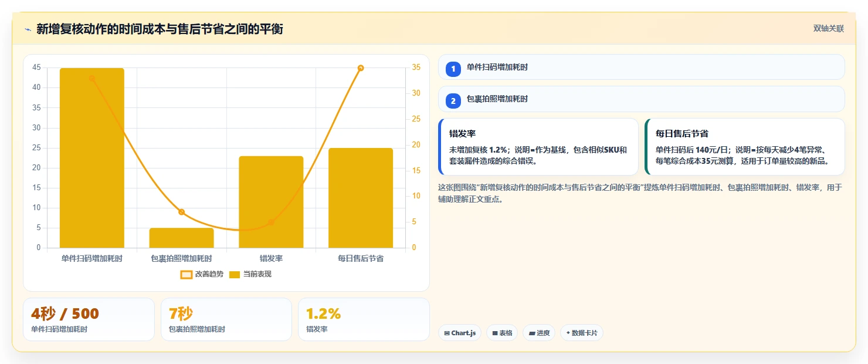Open list item 单件扫码增加耗时
Screen dimensions: 868x364
tap(642, 67)
